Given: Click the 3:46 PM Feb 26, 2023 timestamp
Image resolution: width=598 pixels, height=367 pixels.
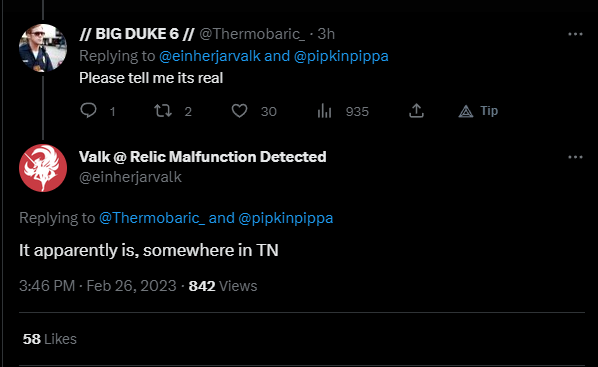Looking at the screenshot, I should tap(98, 286).
